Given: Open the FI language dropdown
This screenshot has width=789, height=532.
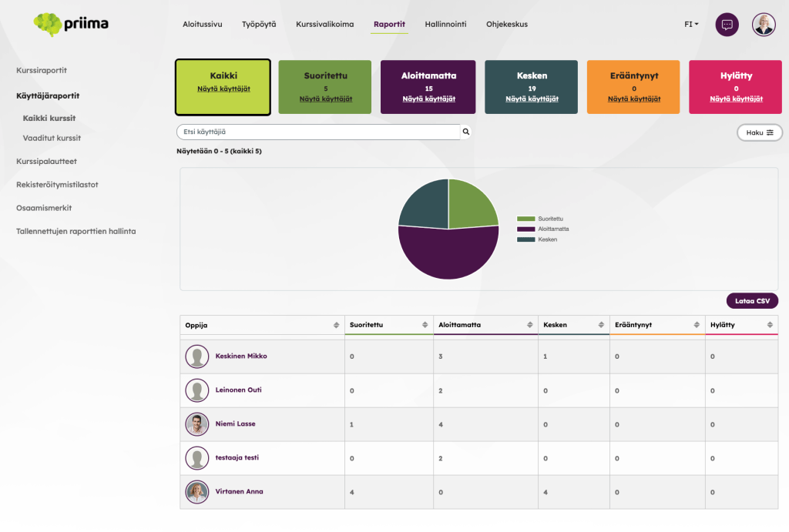Looking at the screenshot, I should 691,25.
